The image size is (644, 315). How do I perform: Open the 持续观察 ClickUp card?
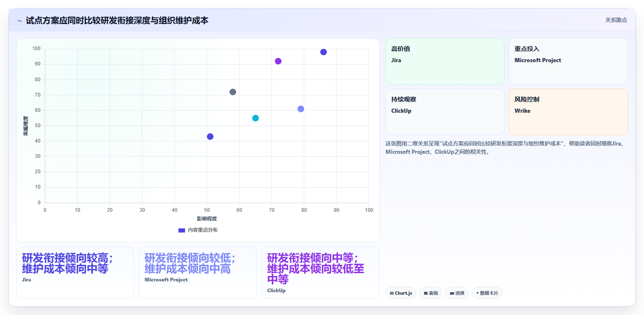click(445, 112)
